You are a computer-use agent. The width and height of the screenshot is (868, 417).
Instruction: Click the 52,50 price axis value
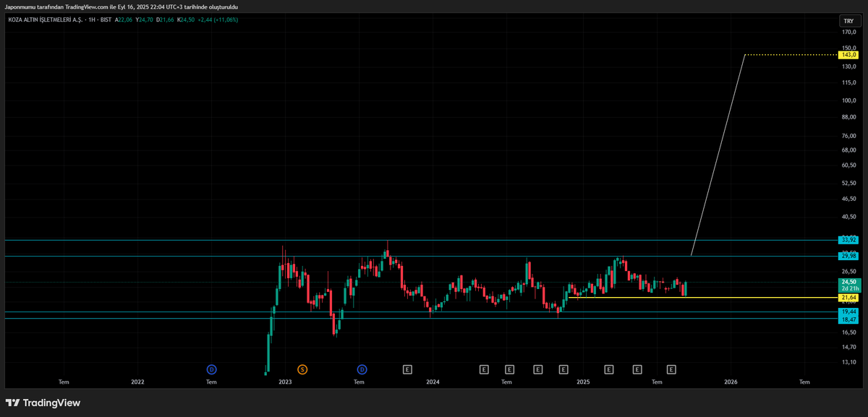(x=848, y=183)
